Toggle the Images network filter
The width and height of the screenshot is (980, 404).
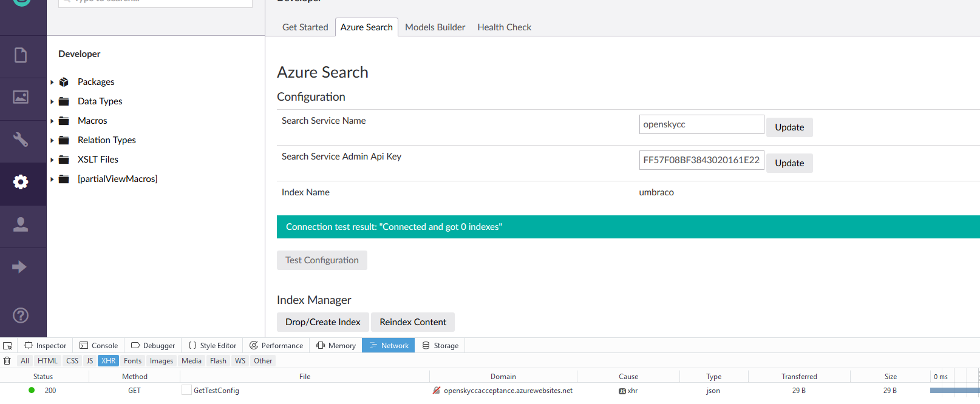[x=162, y=361]
